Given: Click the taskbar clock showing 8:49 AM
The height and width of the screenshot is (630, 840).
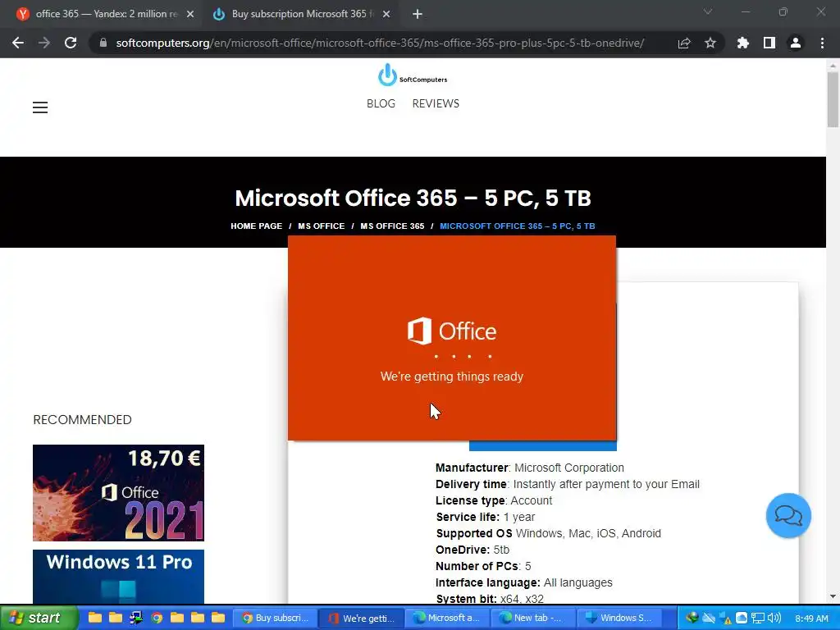Looking at the screenshot, I should tap(811, 619).
